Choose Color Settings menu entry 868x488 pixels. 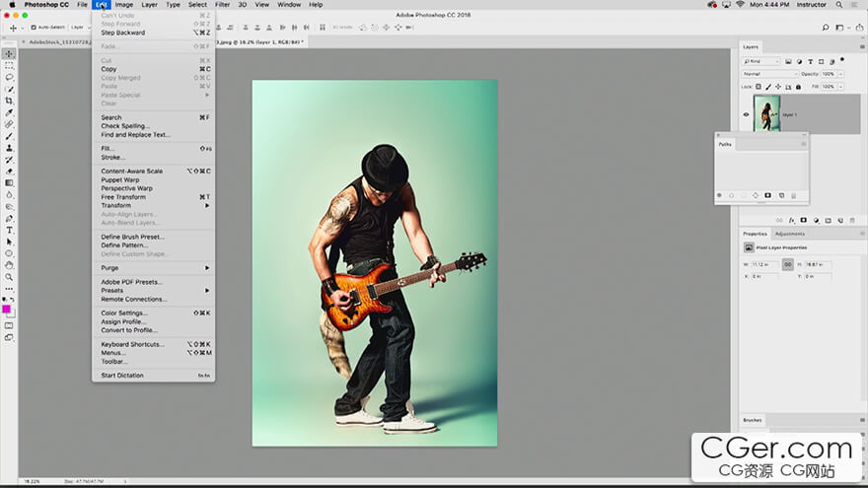click(x=154, y=314)
